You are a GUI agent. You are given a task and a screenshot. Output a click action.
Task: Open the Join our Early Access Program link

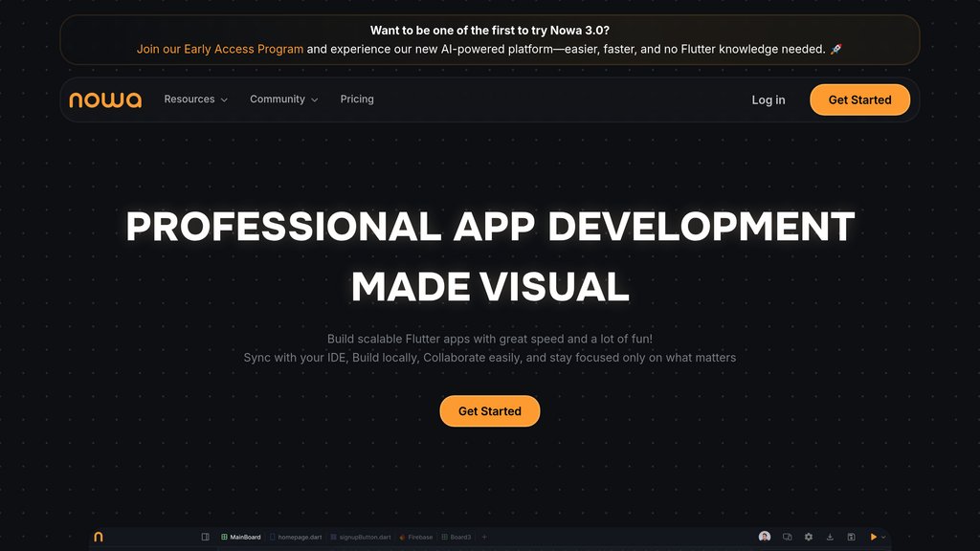point(219,49)
